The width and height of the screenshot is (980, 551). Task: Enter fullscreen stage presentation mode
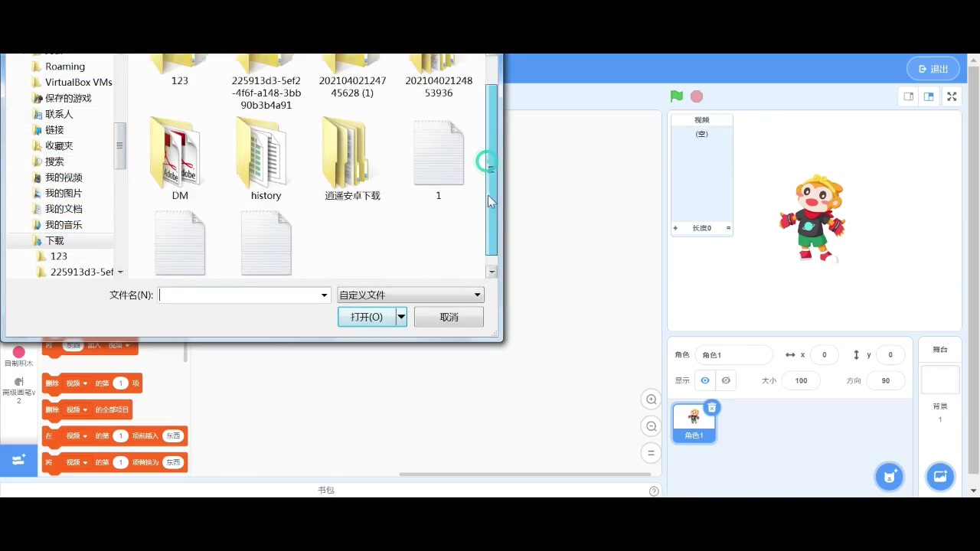pos(952,96)
